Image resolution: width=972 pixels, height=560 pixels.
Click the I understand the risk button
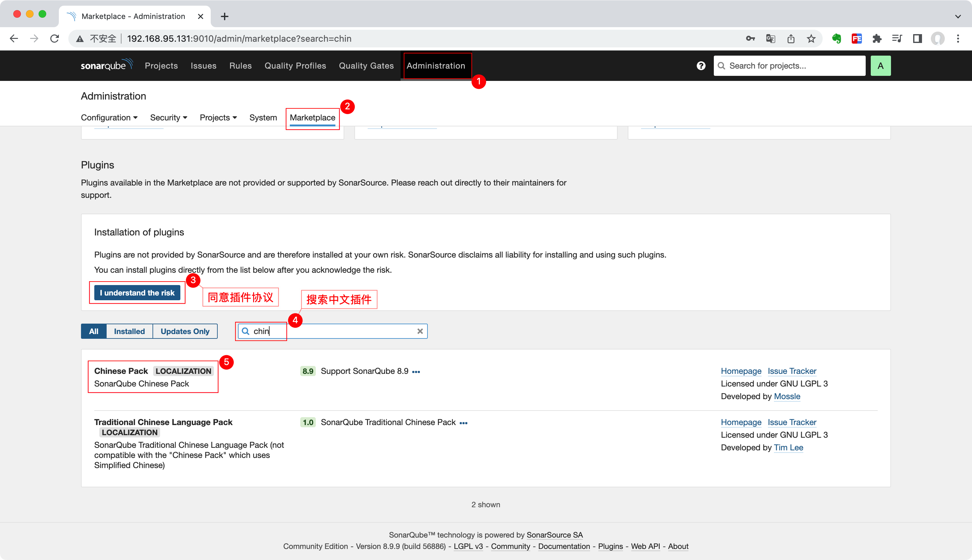coord(137,293)
